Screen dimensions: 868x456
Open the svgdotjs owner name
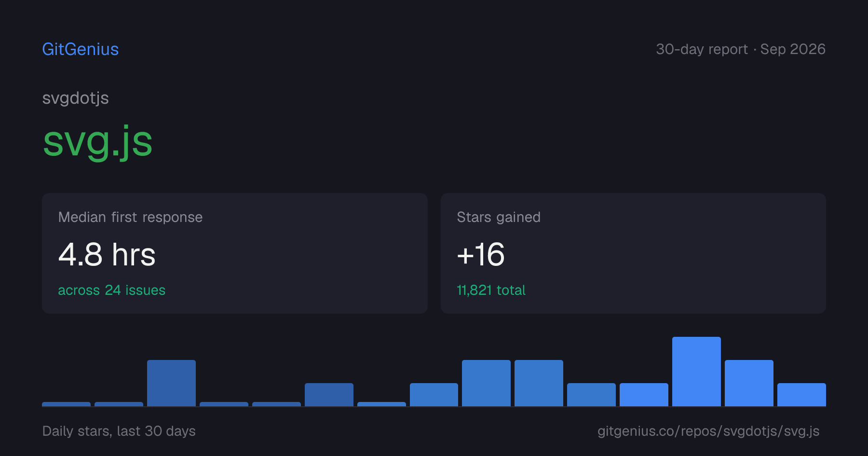click(x=76, y=98)
